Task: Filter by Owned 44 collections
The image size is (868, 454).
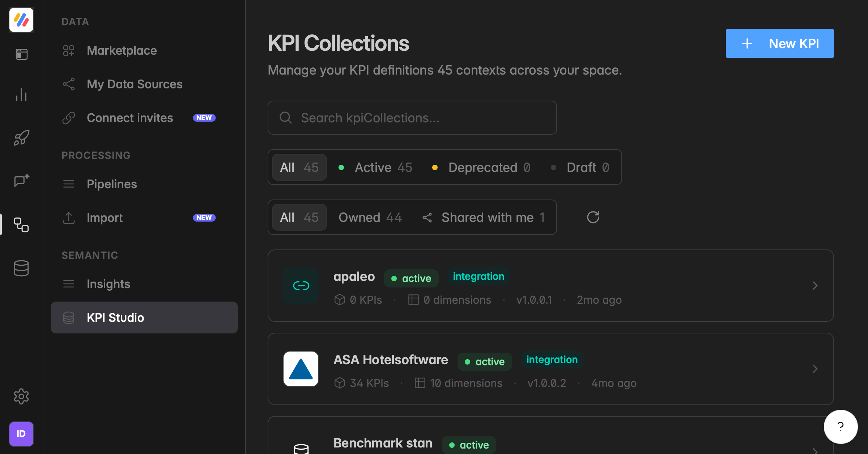Action: (x=370, y=217)
